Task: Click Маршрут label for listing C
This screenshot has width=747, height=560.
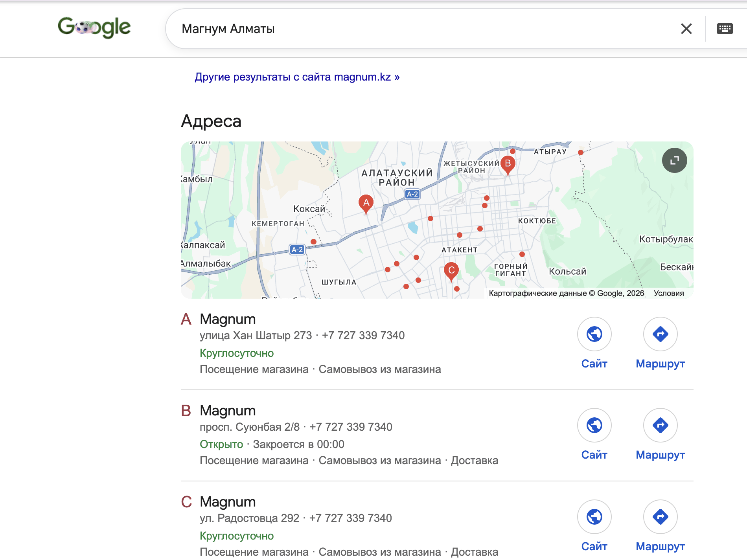Action: click(660, 547)
